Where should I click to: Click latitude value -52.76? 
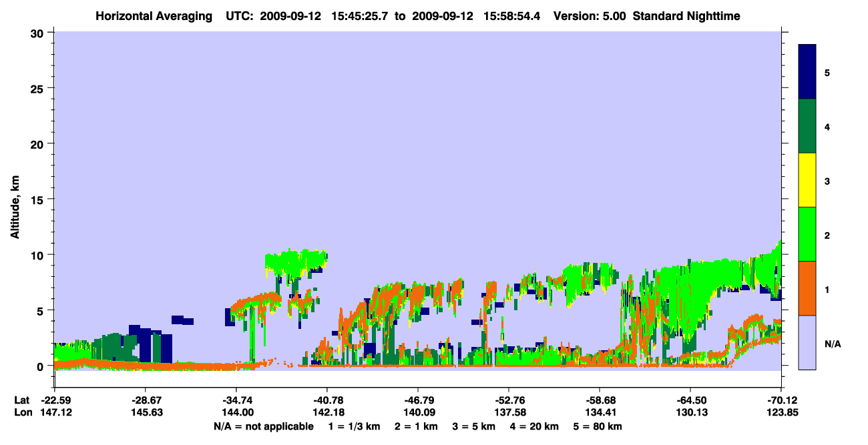(509, 400)
